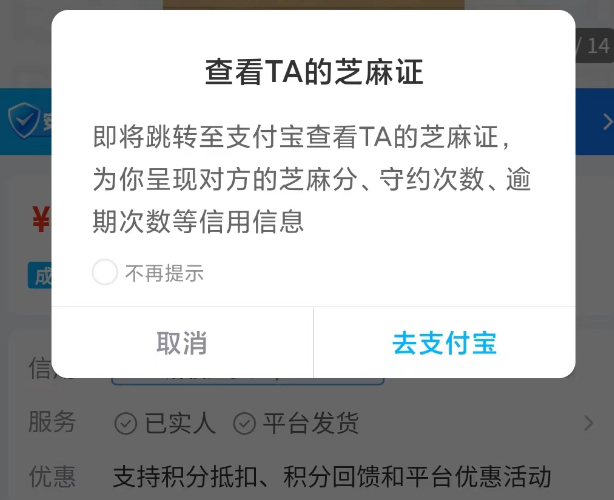Tap the blue 成 tag badge
Image resolution: width=614 pixels, height=500 pixels.
point(40,276)
